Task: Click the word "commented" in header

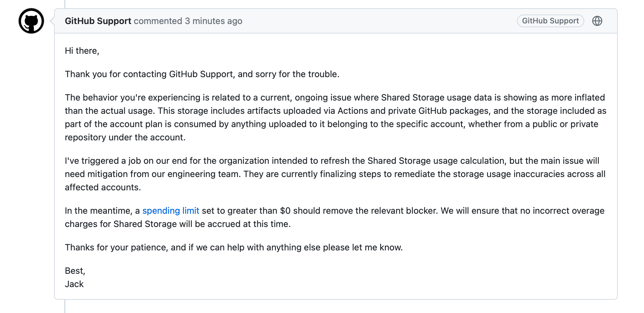Action: [x=158, y=21]
